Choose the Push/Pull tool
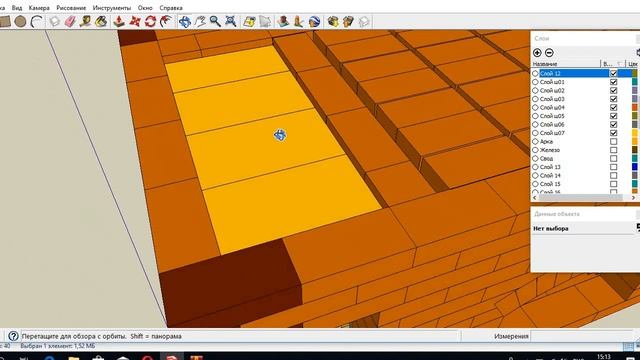Image resolution: width=640 pixels, height=360 pixels. (119, 21)
